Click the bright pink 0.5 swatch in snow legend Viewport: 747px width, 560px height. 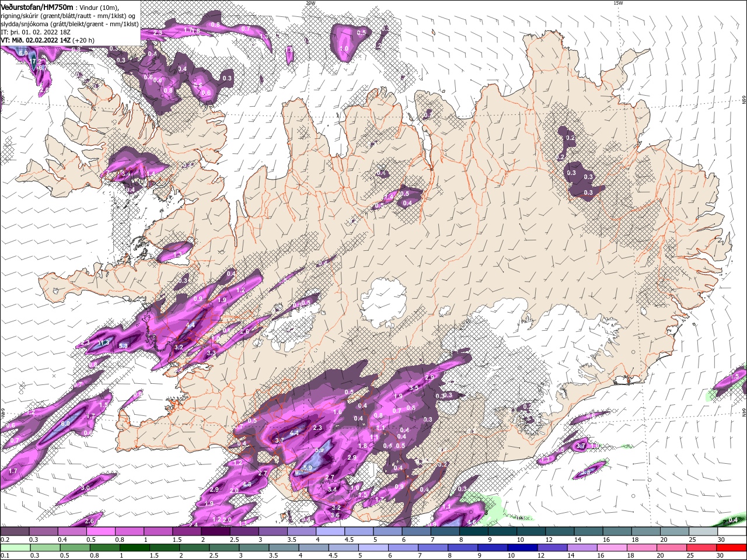click(x=100, y=531)
